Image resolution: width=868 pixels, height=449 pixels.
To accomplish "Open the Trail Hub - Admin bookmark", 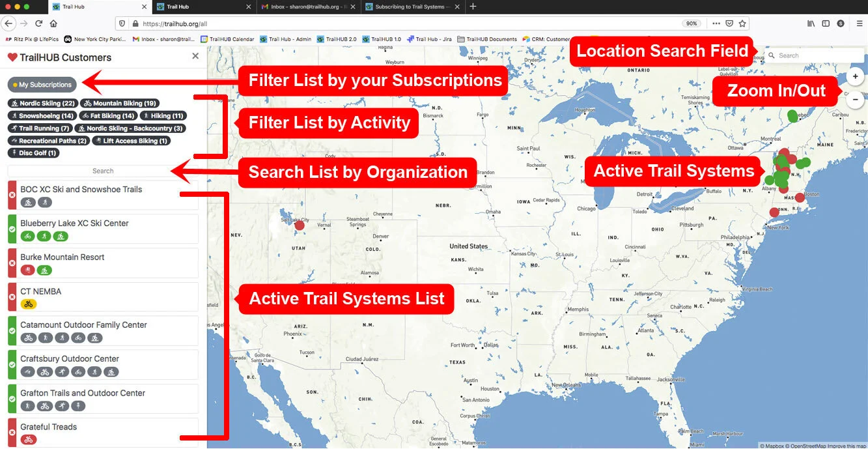I will (x=286, y=39).
